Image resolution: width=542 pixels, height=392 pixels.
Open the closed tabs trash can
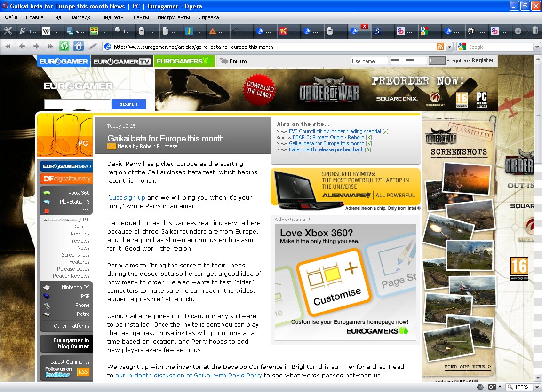(x=535, y=31)
